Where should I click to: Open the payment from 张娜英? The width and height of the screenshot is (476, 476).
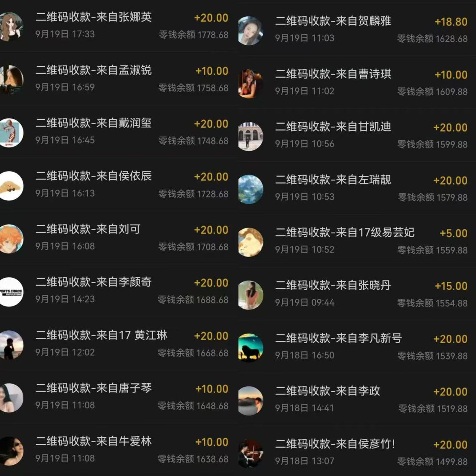pos(119,26)
